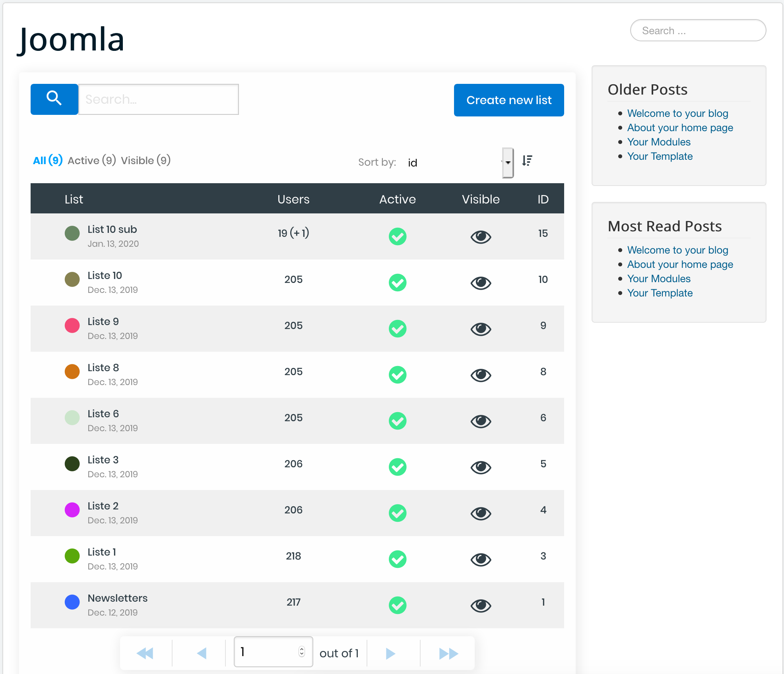The image size is (784, 674).
Task: Click the dark green dot of Liste 3
Action: tap(72, 464)
